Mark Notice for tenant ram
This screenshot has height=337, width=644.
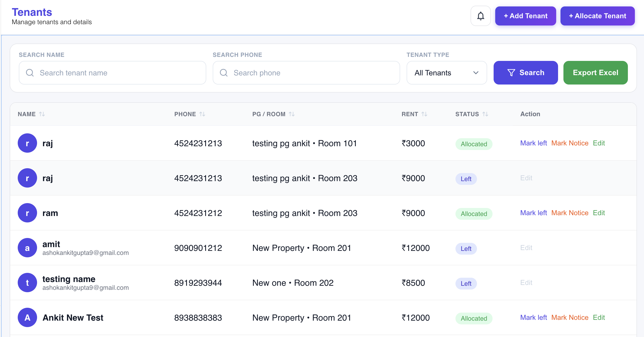pos(570,213)
